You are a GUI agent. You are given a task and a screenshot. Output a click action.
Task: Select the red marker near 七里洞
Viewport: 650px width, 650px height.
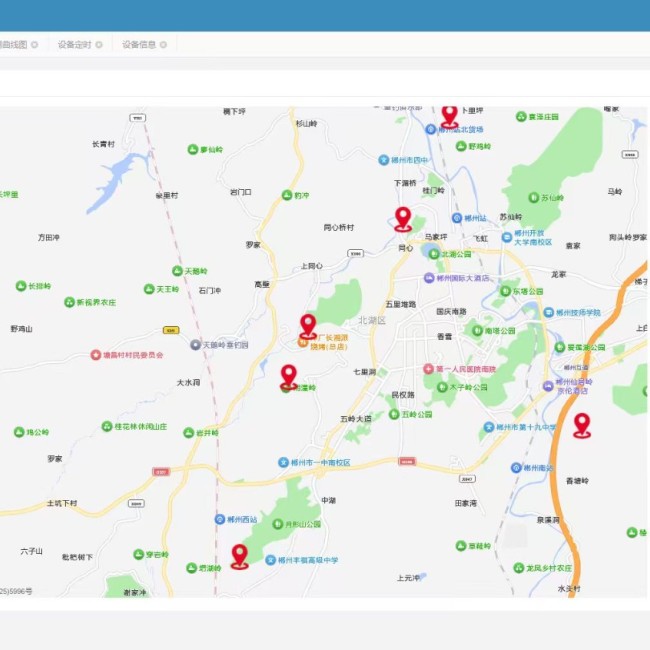pos(289,376)
